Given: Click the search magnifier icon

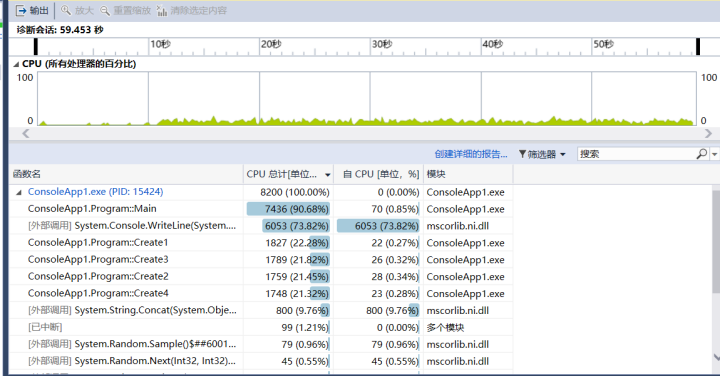Looking at the screenshot, I should [x=702, y=154].
